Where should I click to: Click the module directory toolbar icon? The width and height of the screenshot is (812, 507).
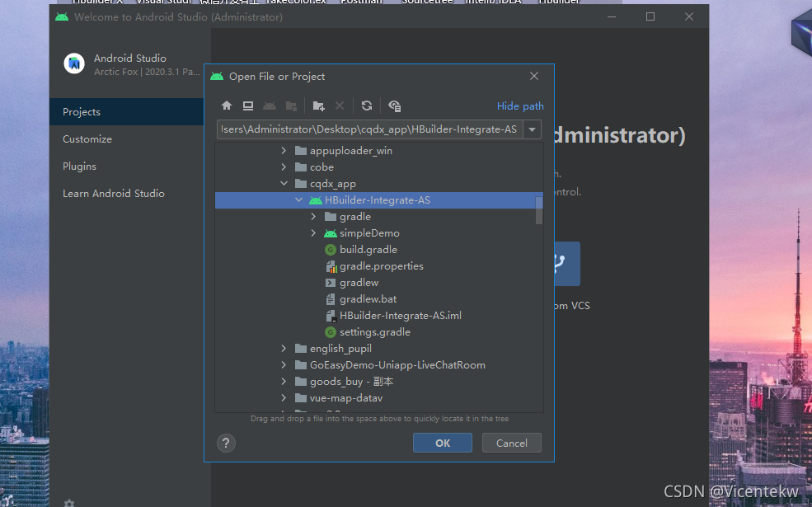click(291, 106)
